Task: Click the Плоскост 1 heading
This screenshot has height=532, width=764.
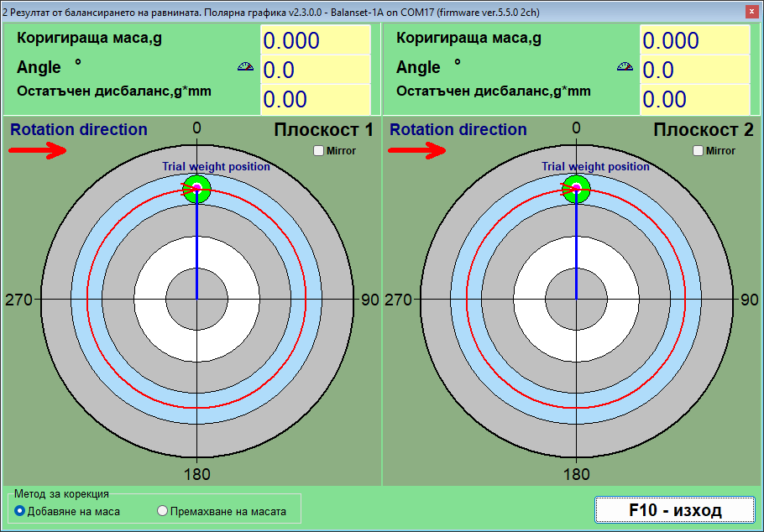Action: point(324,130)
